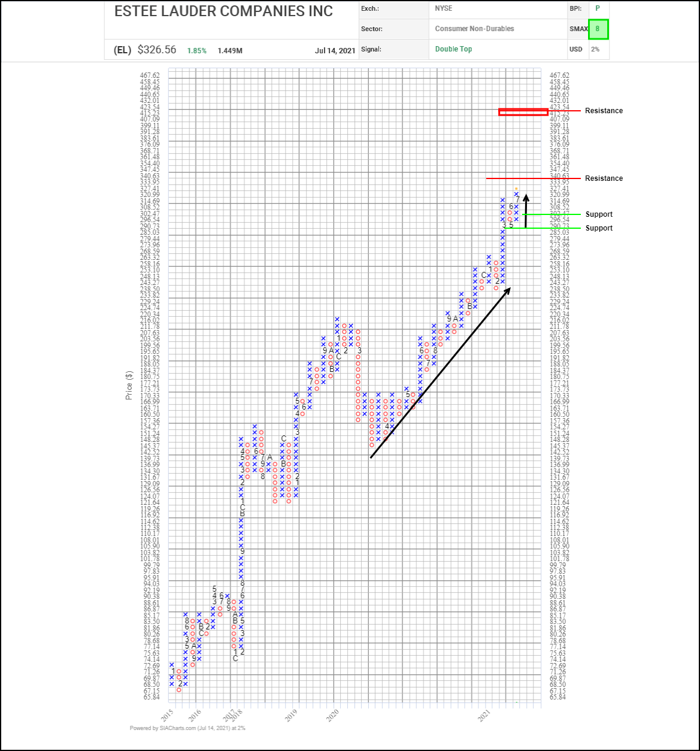Screen dimensions: 700x751
Task: Click the NYSE exchange value
Action: (x=444, y=8)
